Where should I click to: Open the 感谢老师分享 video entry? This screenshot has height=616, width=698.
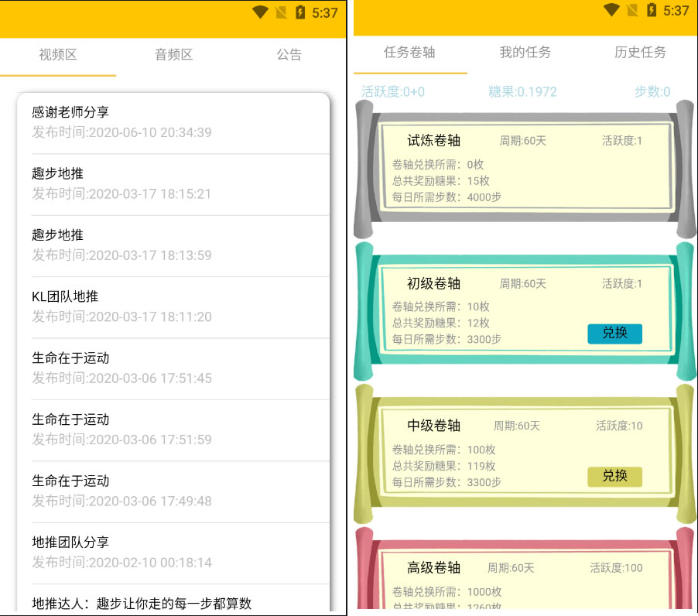(x=173, y=122)
